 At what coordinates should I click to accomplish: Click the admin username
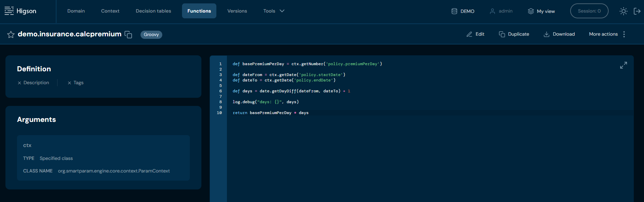(506, 11)
